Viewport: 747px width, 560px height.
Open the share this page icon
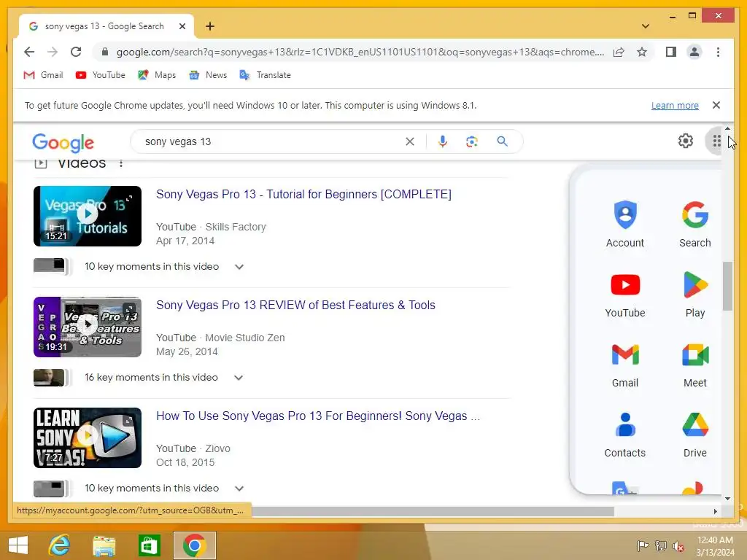(x=619, y=52)
